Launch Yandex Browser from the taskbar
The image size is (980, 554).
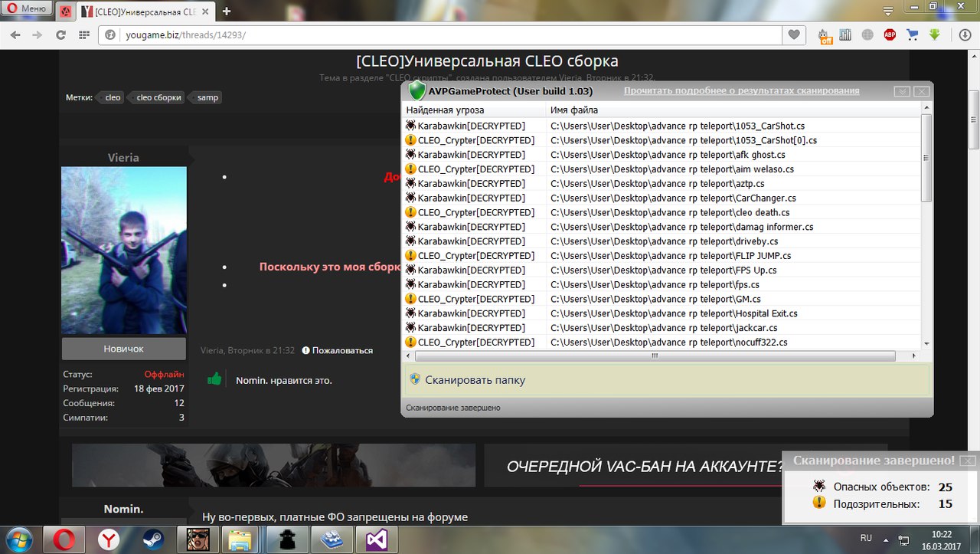(x=108, y=539)
